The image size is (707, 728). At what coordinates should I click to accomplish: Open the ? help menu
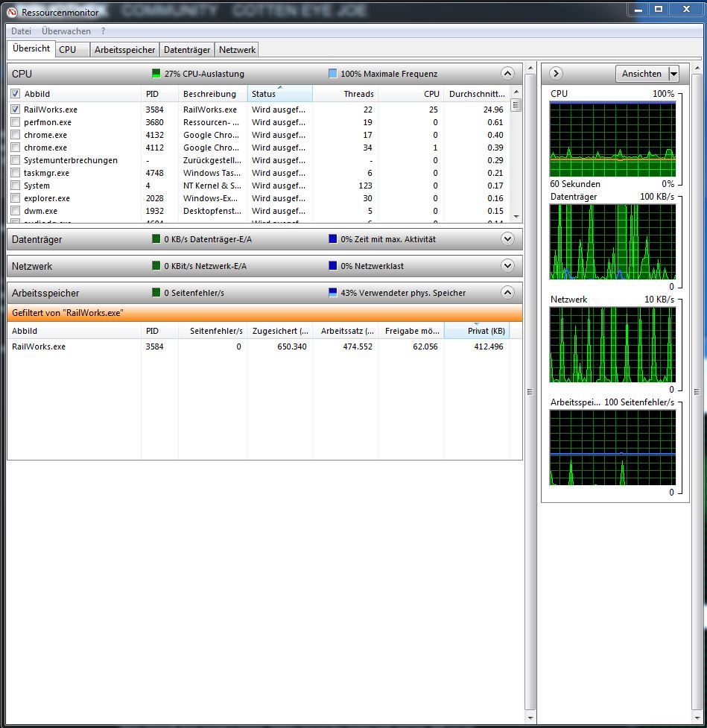tap(103, 31)
